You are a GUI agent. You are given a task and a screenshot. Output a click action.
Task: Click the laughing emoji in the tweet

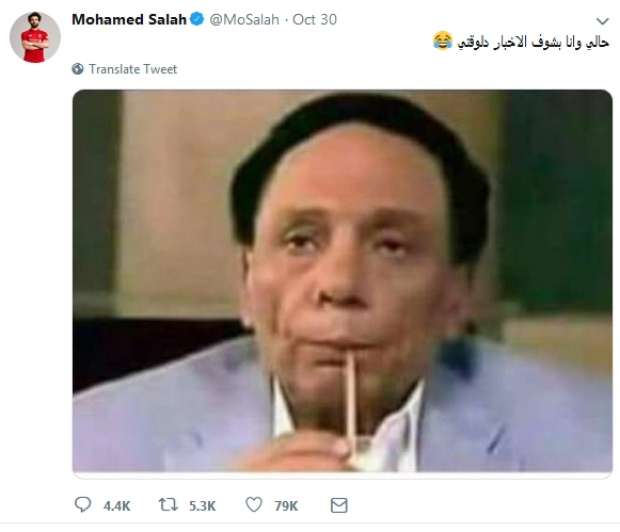click(442, 41)
